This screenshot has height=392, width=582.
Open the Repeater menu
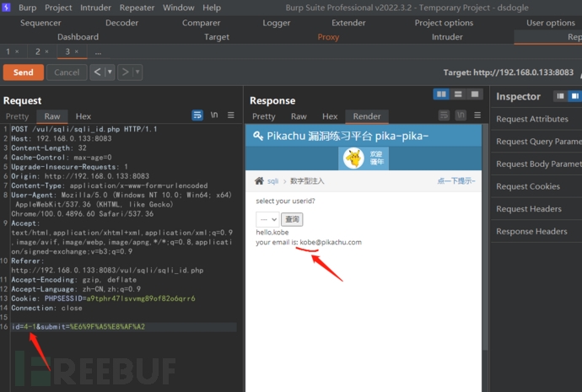tap(137, 8)
